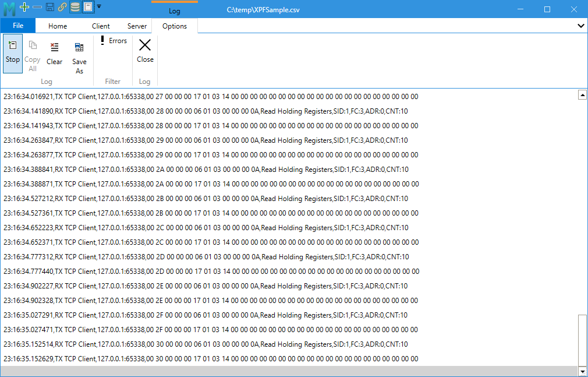Toggle the database stack icon
This screenshot has width=588, height=377.
[x=75, y=7]
